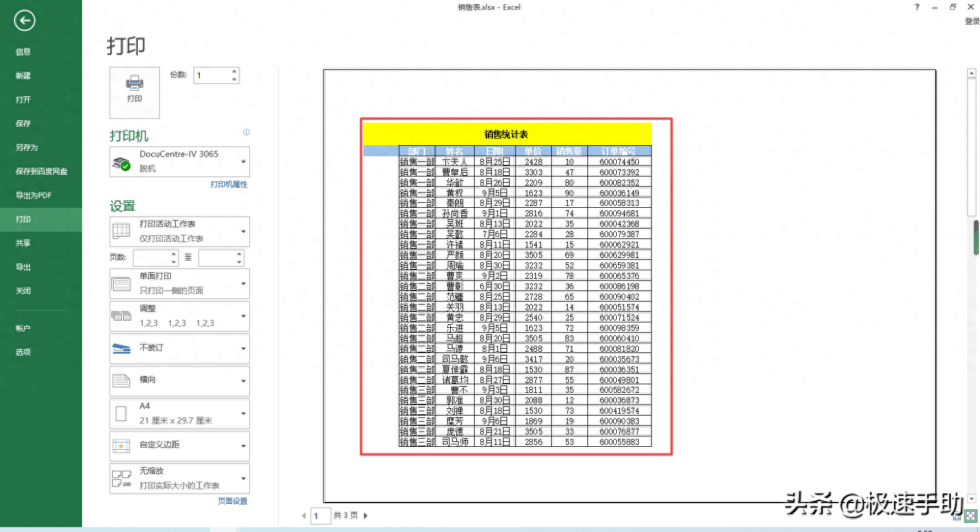Click the DocuCentre printer status icon
Viewport: 980px width, 532px height.
point(121,163)
